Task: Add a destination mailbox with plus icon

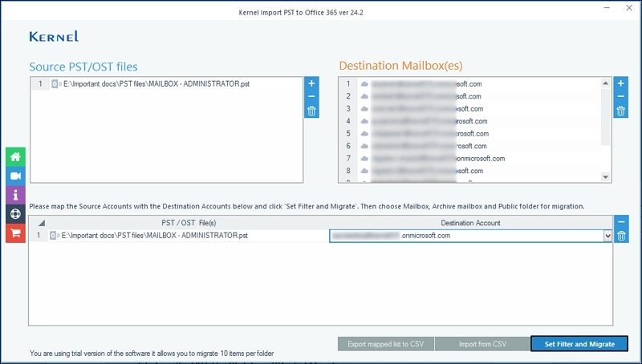Action: (x=620, y=83)
